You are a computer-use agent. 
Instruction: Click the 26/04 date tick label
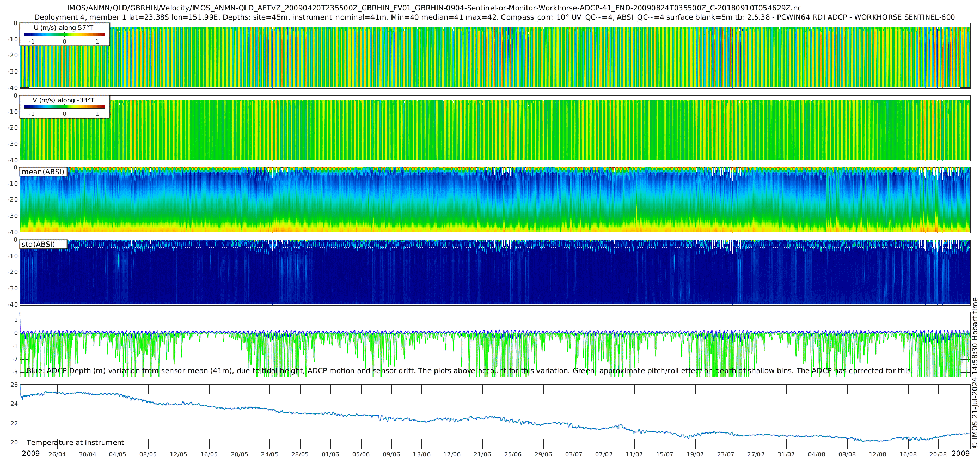click(x=57, y=454)
